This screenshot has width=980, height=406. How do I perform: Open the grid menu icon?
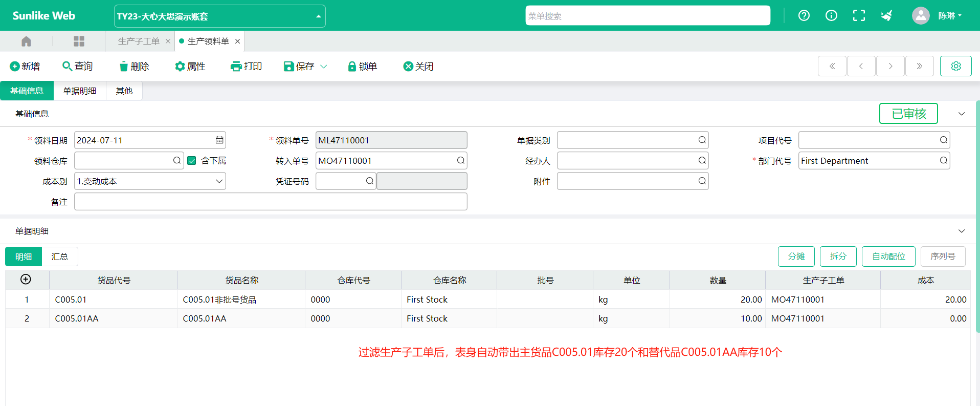click(79, 41)
